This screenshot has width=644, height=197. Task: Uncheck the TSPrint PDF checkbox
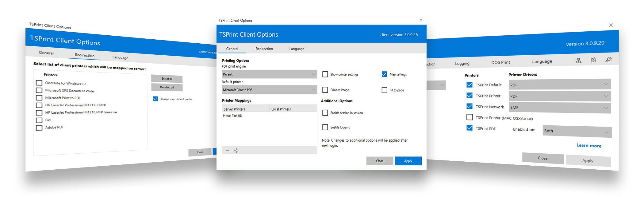click(469, 128)
